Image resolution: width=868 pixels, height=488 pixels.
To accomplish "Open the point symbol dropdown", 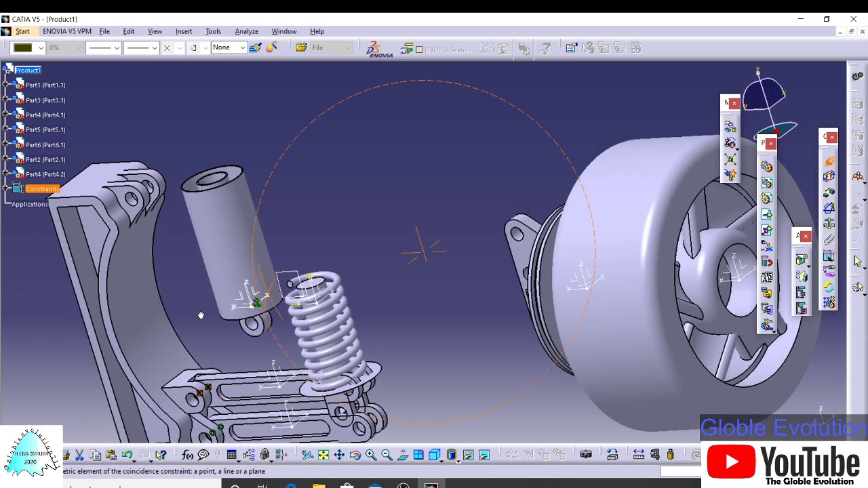I will [x=180, y=47].
